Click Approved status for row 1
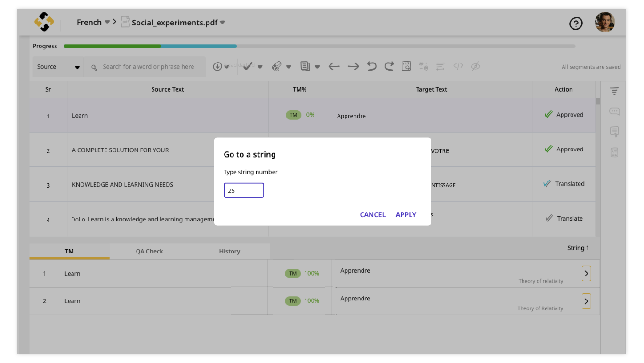The height and width of the screenshot is (363, 644). coord(564,115)
